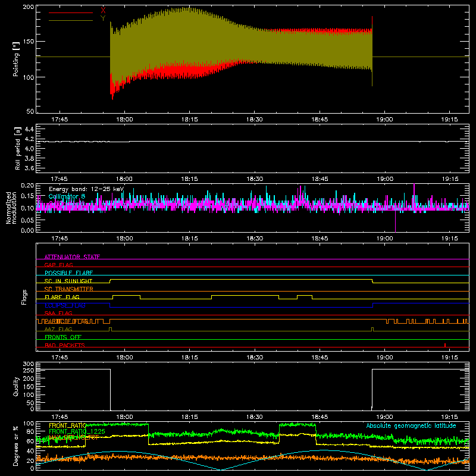Click the 'FLARE_FLAG' label
The image size is (476, 476).
point(62,297)
